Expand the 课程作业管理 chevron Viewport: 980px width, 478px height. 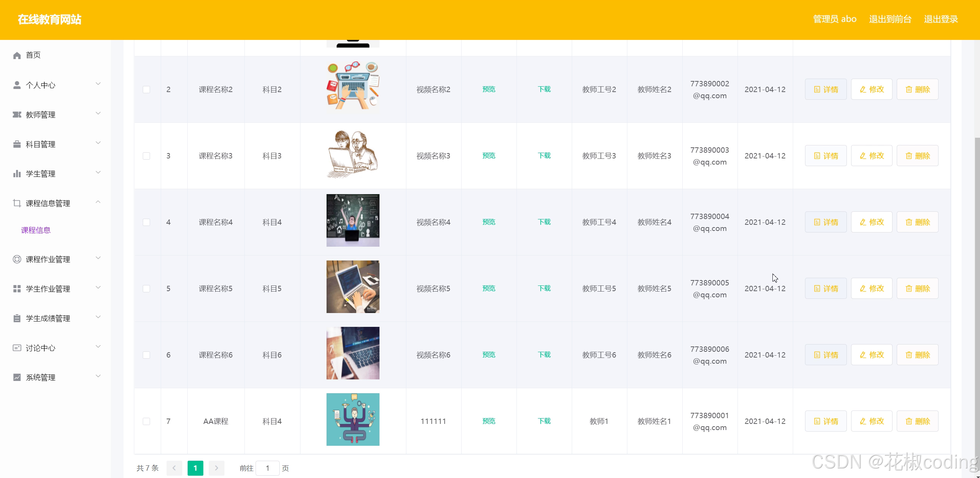98,258
